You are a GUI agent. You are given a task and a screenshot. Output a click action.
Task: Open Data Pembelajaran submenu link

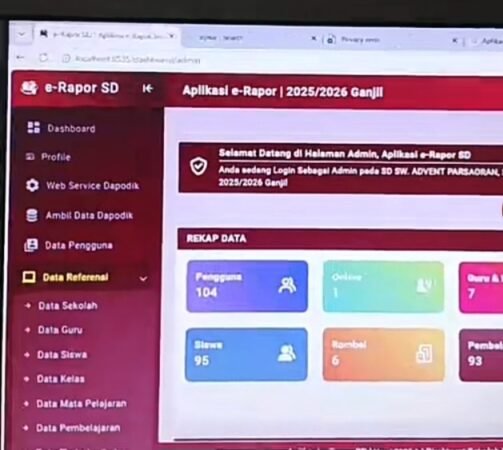(78, 428)
